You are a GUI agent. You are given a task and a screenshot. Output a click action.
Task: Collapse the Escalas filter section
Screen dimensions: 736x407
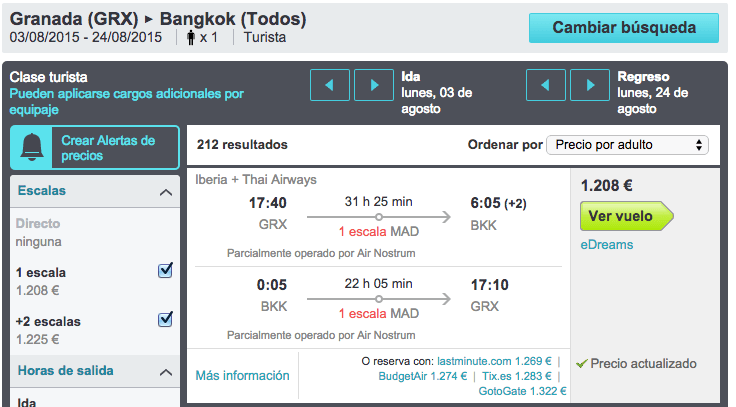tap(165, 191)
